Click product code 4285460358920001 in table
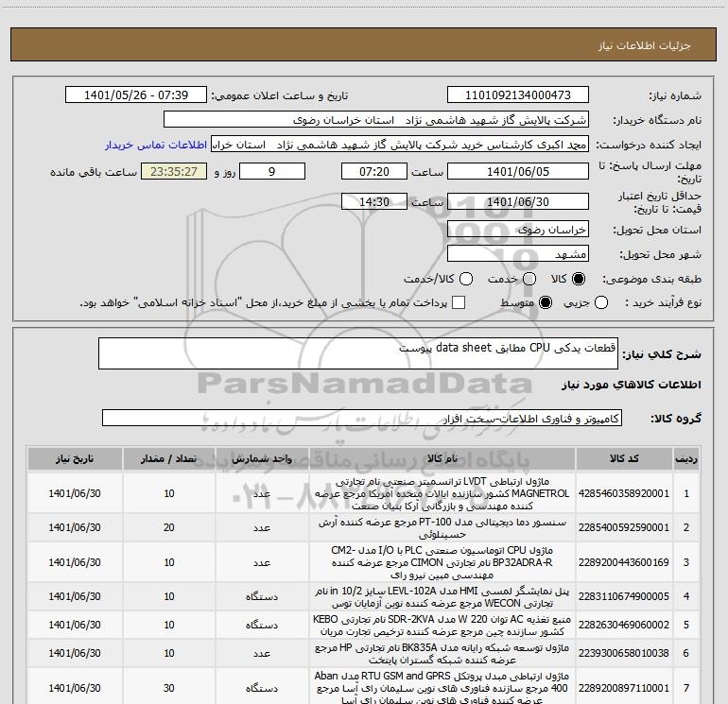The image size is (728, 704). click(x=626, y=493)
